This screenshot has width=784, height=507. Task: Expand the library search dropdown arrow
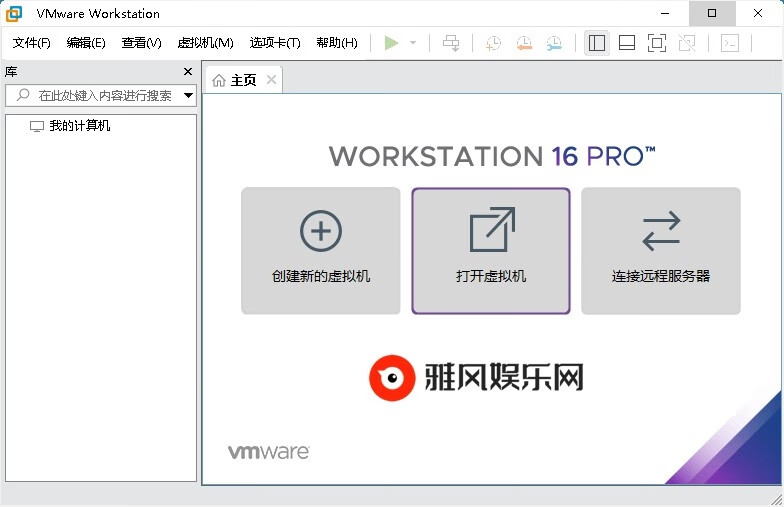pos(188,96)
